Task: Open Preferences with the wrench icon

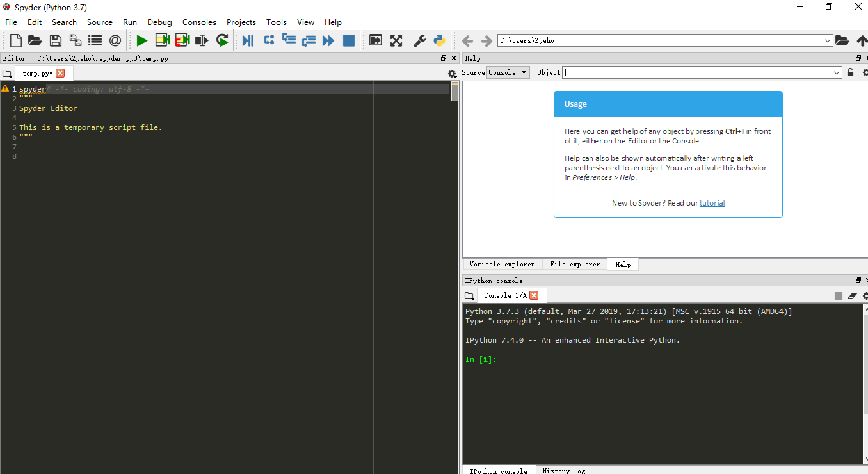Action: pyautogui.click(x=419, y=41)
